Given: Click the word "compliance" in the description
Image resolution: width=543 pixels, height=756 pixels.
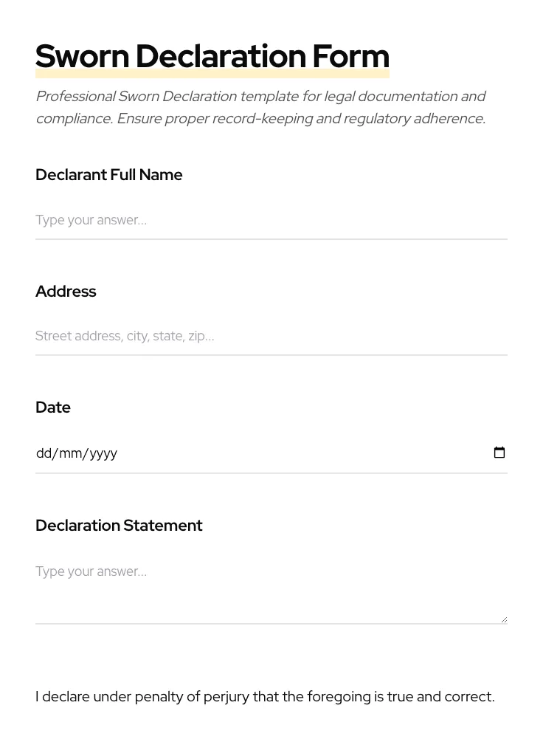Looking at the screenshot, I should (72, 119).
